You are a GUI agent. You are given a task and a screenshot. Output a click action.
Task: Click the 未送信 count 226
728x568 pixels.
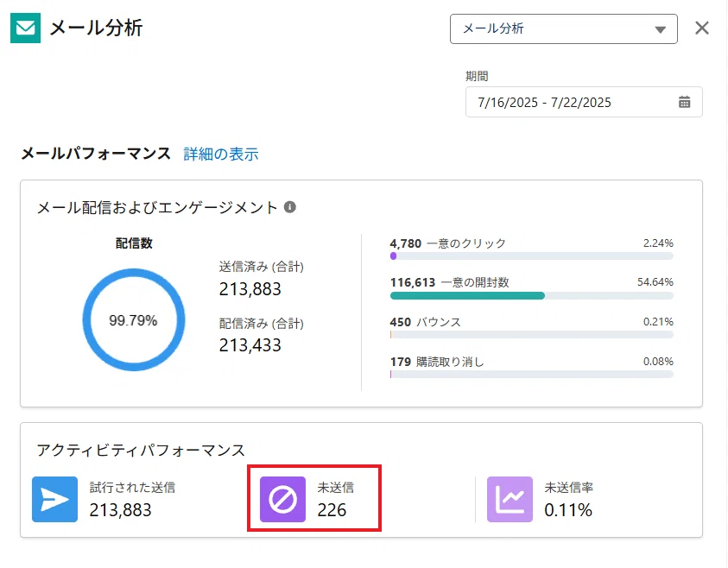(x=332, y=510)
